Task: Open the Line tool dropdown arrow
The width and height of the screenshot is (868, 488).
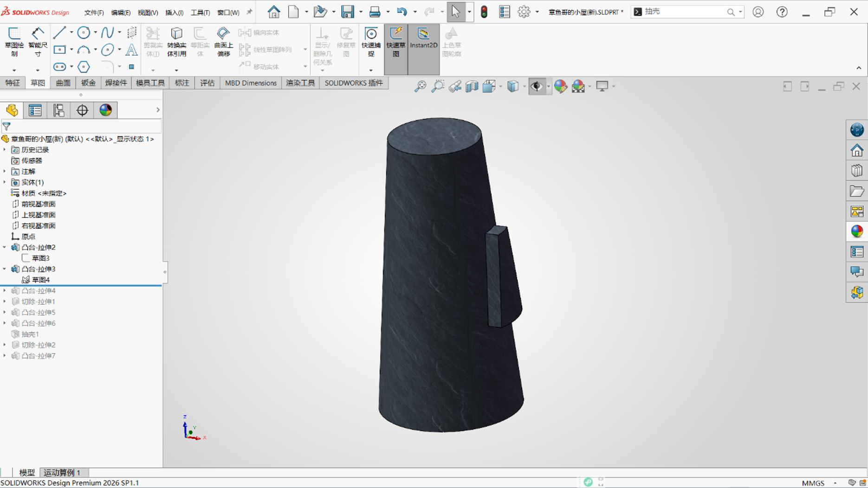Action: click(71, 32)
